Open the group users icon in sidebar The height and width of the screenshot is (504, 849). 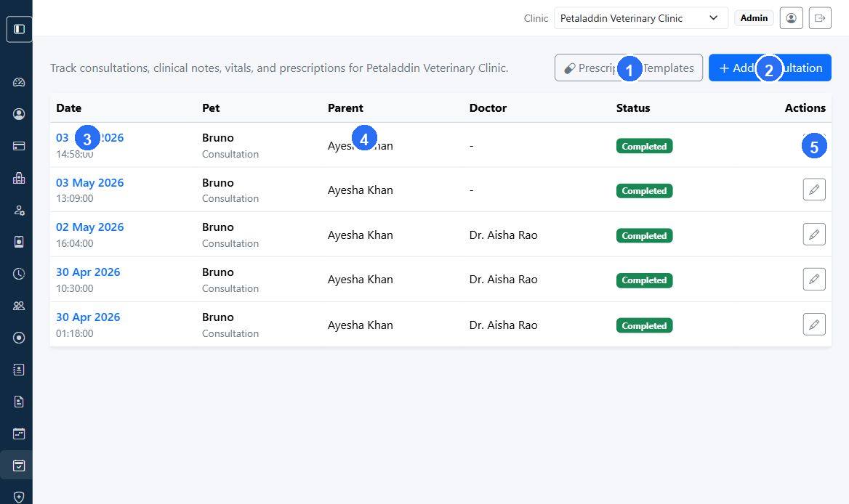(x=19, y=306)
